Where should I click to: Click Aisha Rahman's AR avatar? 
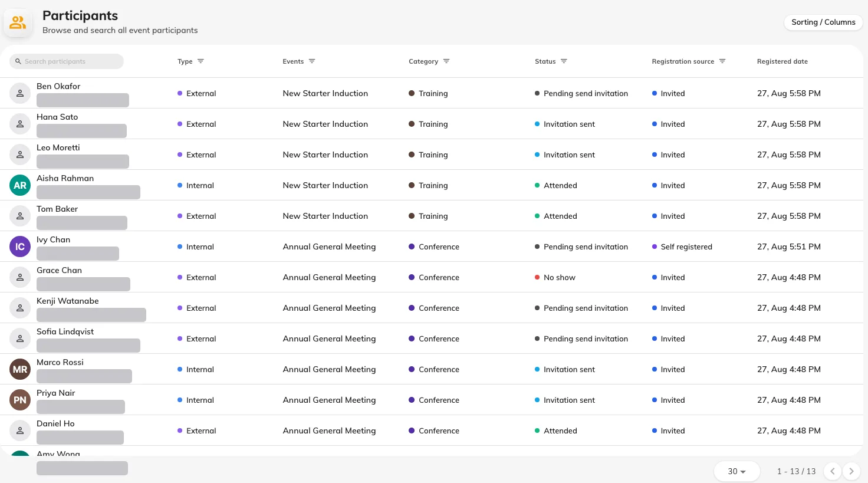coord(20,185)
